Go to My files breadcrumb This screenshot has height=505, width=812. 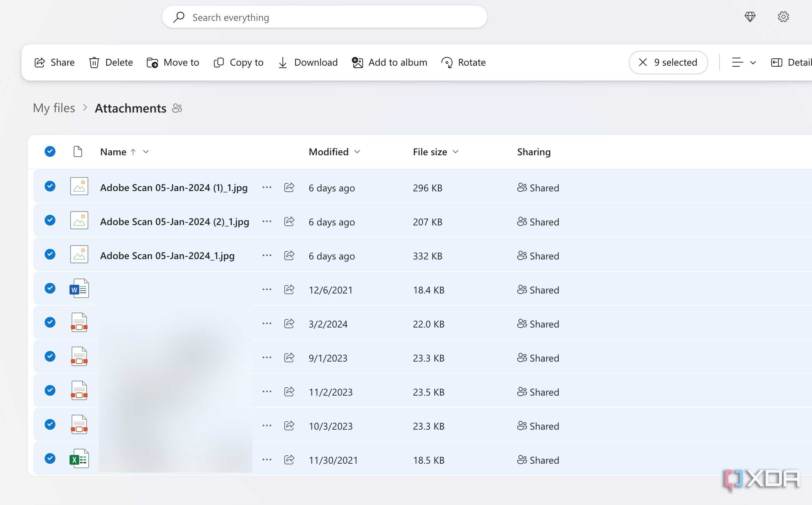[54, 108]
